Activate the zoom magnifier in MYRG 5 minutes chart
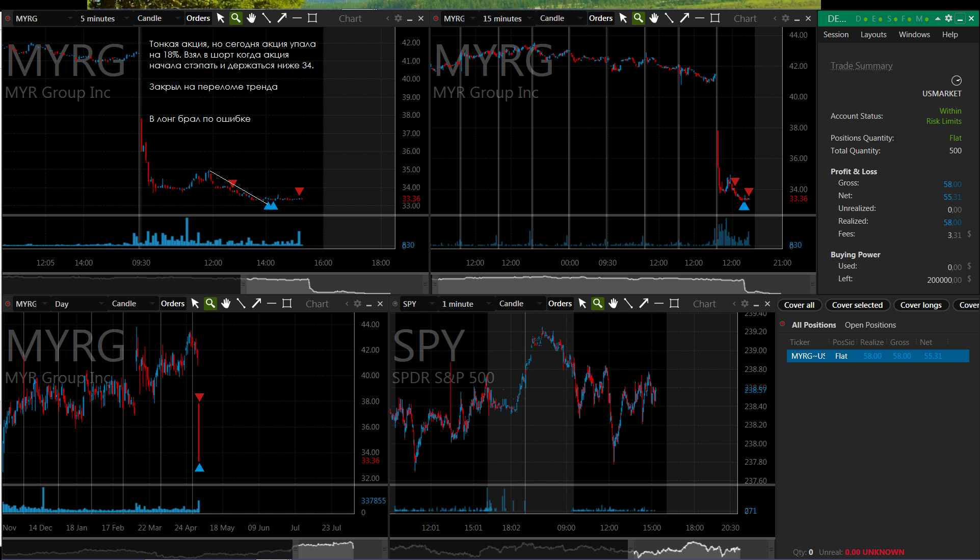 236,18
